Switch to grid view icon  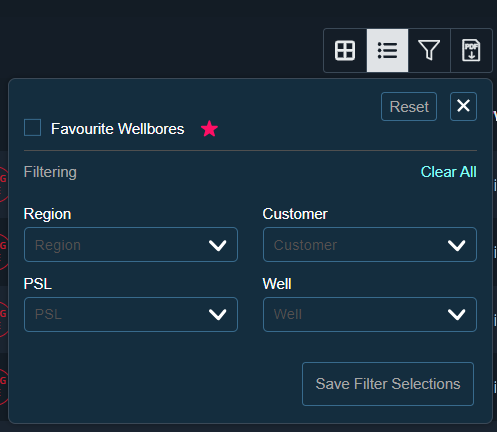coord(345,51)
